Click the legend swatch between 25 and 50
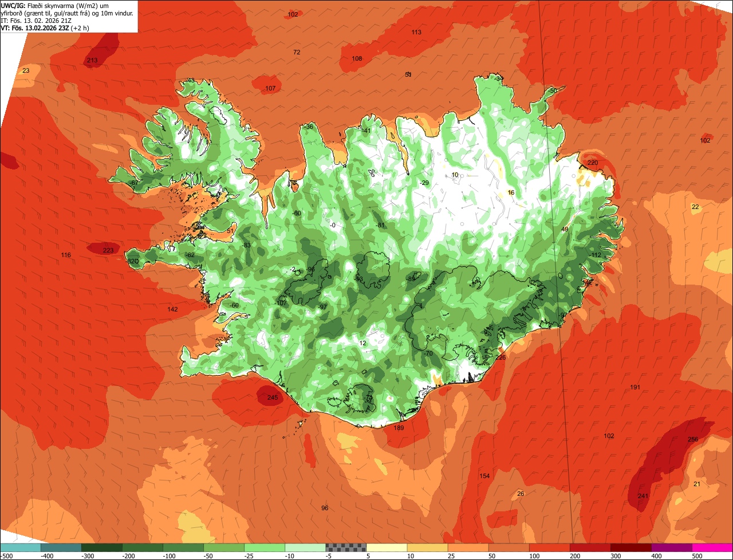Image resolution: width=733 pixels, height=560 pixels. [468, 547]
